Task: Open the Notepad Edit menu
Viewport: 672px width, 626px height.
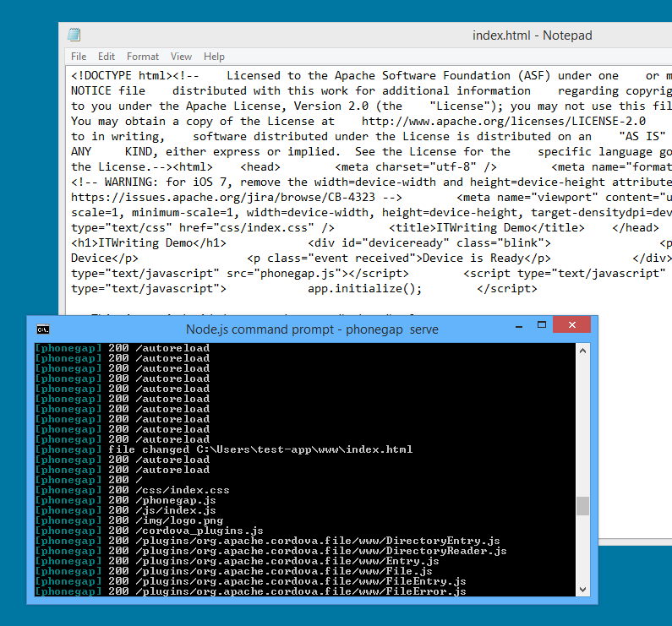Action: (x=107, y=57)
